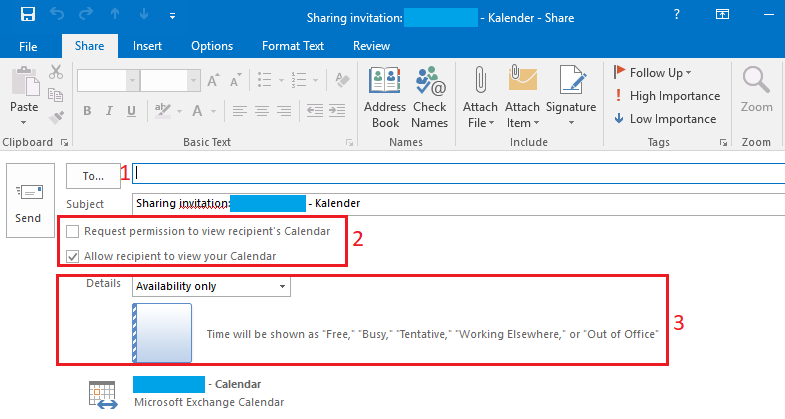Decrease font size

click(235, 80)
